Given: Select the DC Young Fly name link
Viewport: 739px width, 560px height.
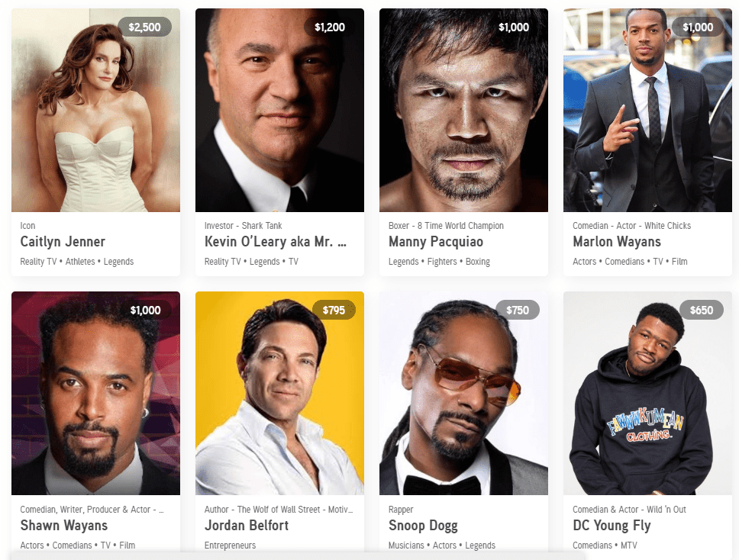Looking at the screenshot, I should [612, 525].
